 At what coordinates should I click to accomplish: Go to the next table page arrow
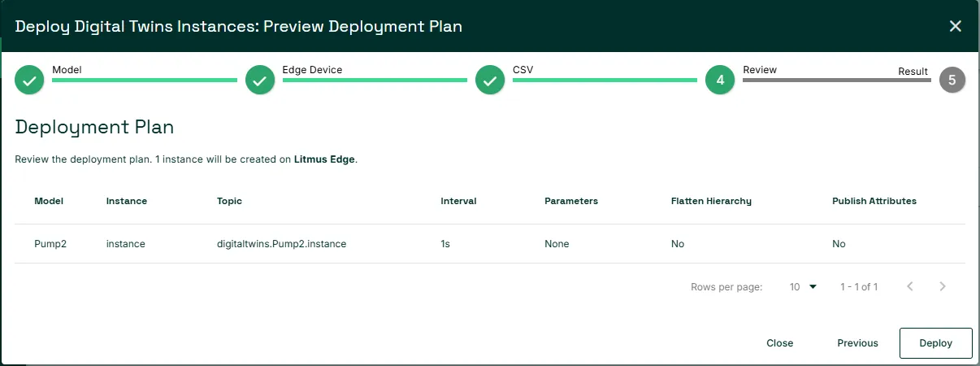[943, 286]
